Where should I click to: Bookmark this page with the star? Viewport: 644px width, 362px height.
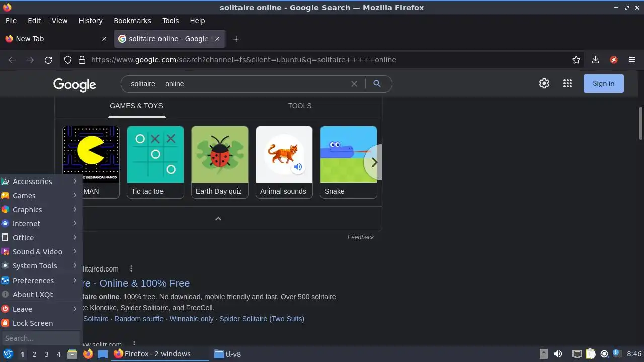(x=576, y=60)
